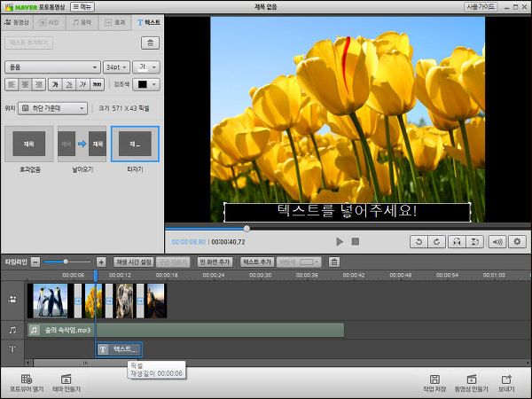This screenshot has height=399, width=532.
Task: Click the video track camera icon
Action: pos(12,300)
